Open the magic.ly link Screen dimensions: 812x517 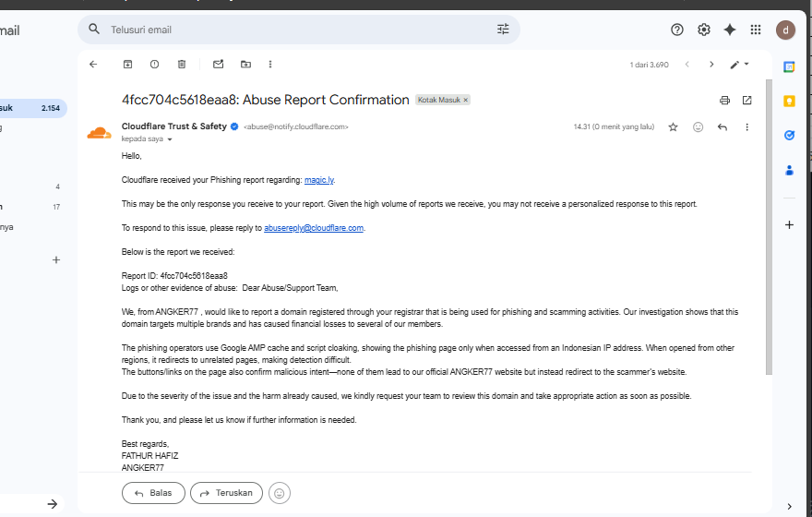click(x=319, y=180)
